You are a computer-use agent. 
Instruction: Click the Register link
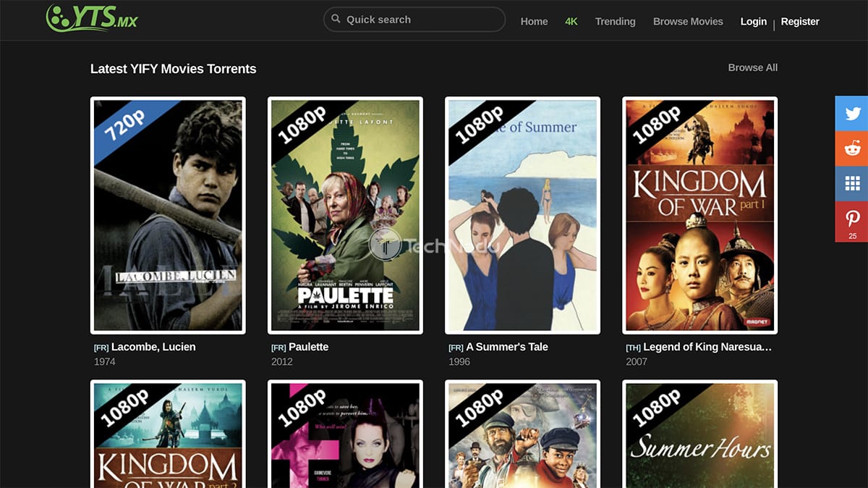coord(800,22)
